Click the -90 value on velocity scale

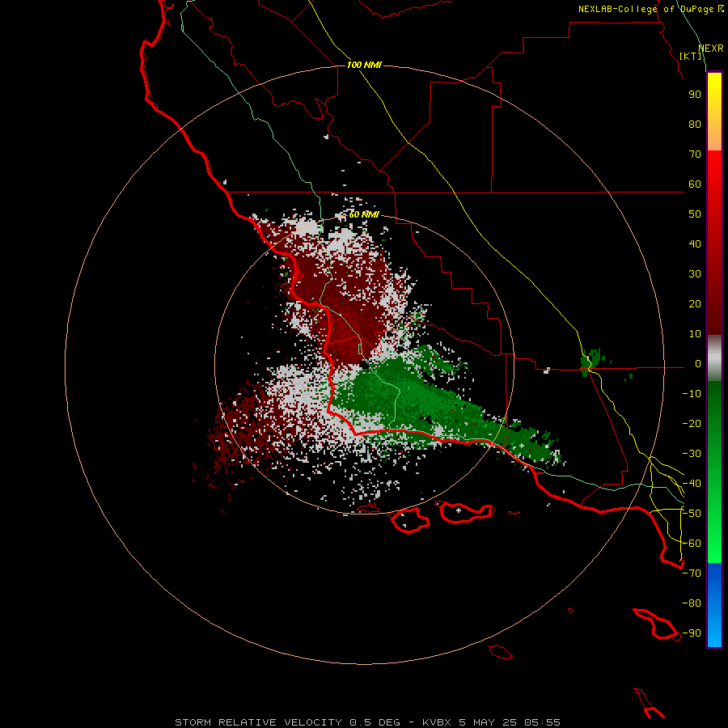pyautogui.click(x=692, y=633)
